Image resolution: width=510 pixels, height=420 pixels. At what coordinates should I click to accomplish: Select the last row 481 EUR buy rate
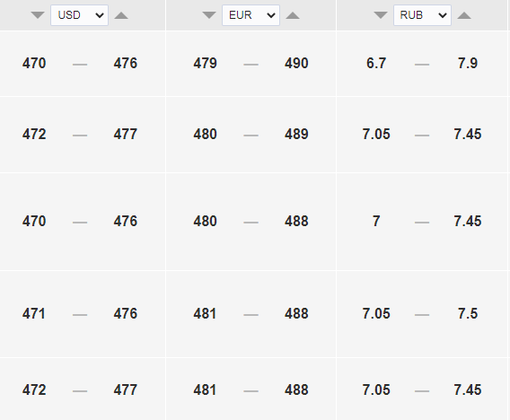pyautogui.click(x=206, y=389)
